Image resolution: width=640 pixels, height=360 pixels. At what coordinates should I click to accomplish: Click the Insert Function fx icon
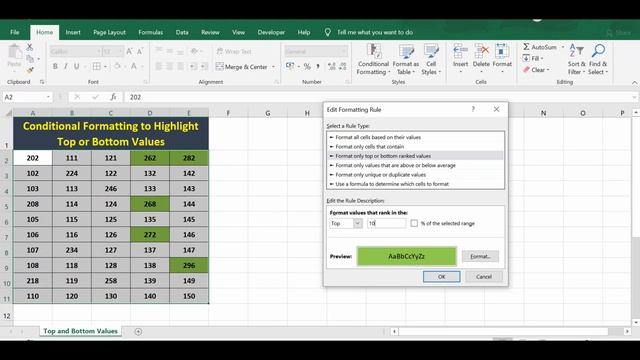(113, 97)
